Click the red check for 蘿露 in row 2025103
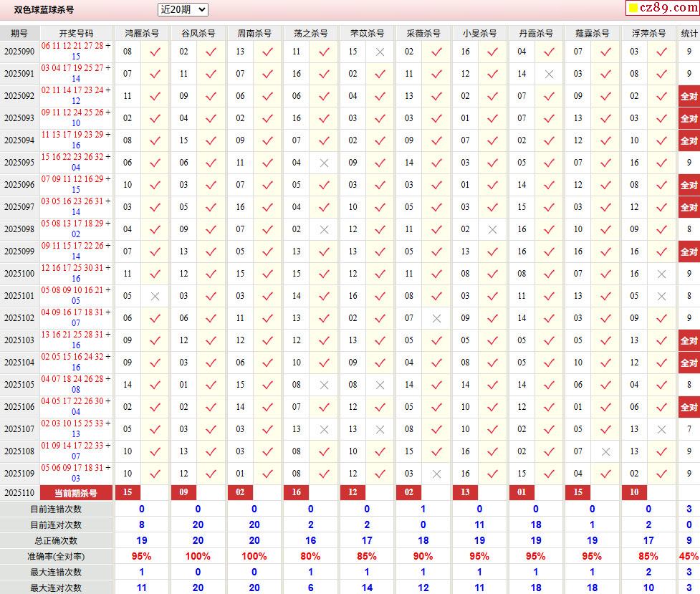The image size is (700, 594). pos(606,340)
